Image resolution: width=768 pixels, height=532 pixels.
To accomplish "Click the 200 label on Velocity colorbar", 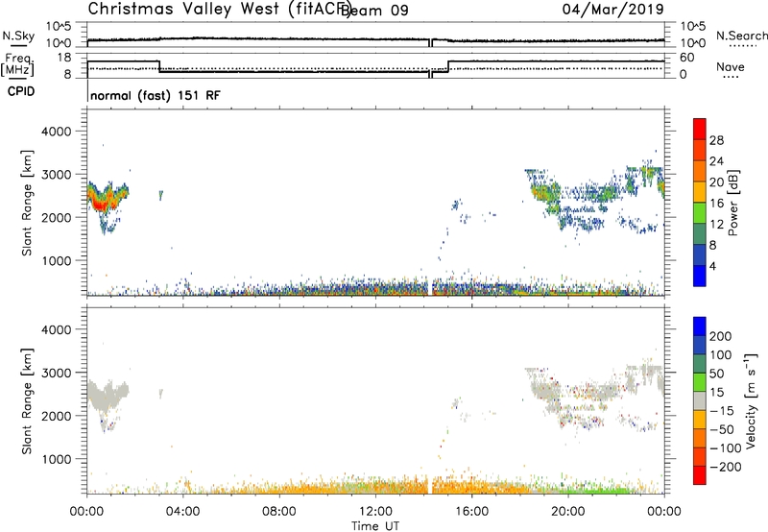I will click(721, 336).
